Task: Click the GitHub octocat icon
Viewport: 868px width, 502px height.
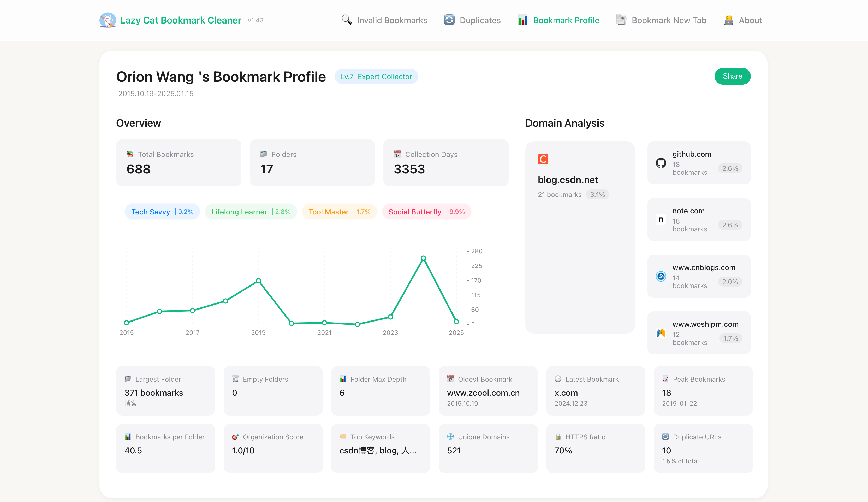Action: (x=661, y=163)
